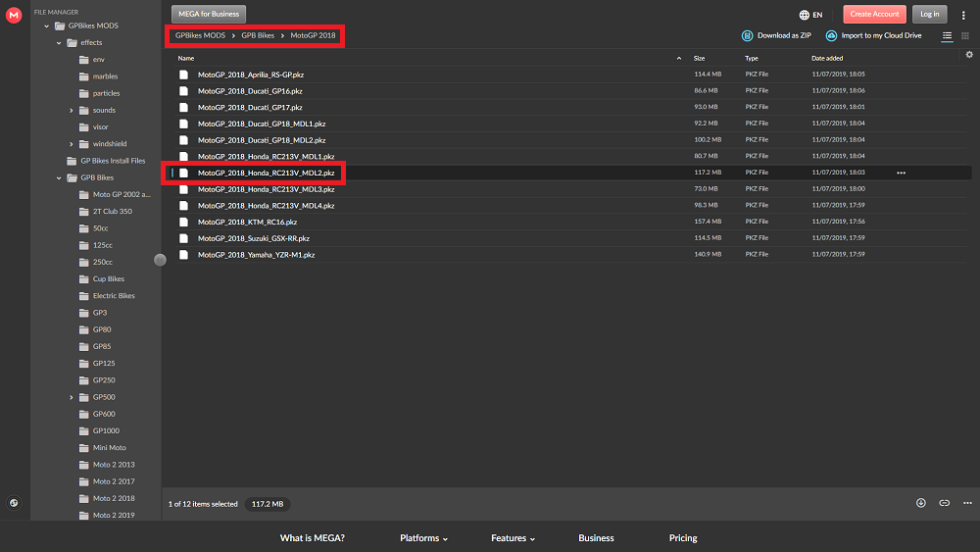Click the get link icon in selection bar

pos(945,503)
